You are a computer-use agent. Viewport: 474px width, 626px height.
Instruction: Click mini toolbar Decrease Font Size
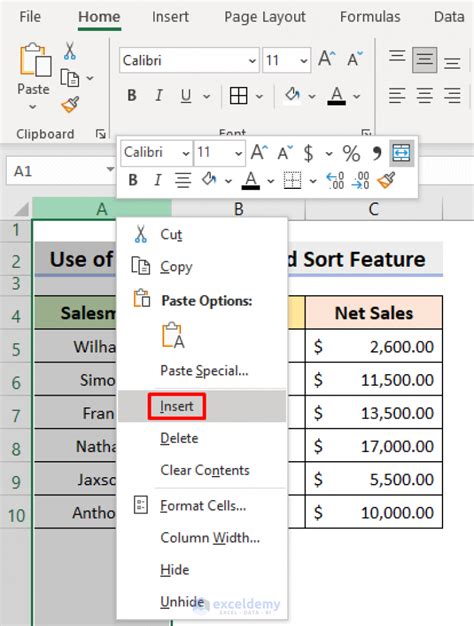pos(285,153)
